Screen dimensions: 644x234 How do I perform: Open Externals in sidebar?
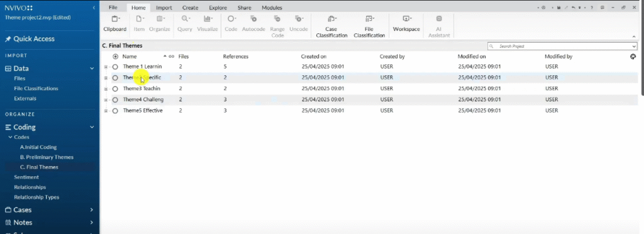(x=25, y=99)
